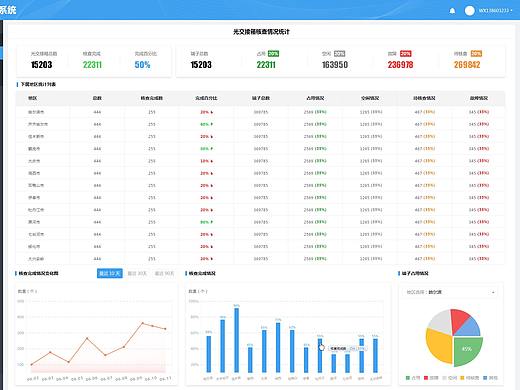Image resolution: width=520 pixels, height=390 pixels.
Task: Click the blue 50% completion value
Action: pos(142,65)
